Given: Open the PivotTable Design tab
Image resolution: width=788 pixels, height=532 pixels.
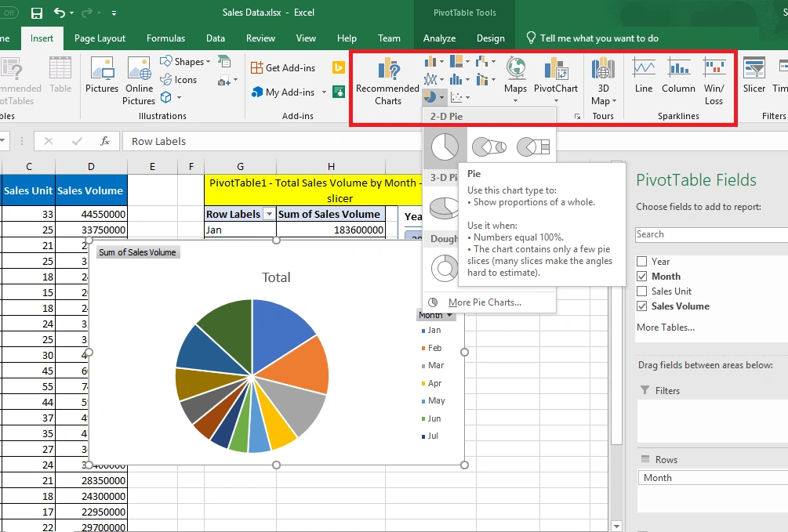Looking at the screenshot, I should click(x=491, y=38).
